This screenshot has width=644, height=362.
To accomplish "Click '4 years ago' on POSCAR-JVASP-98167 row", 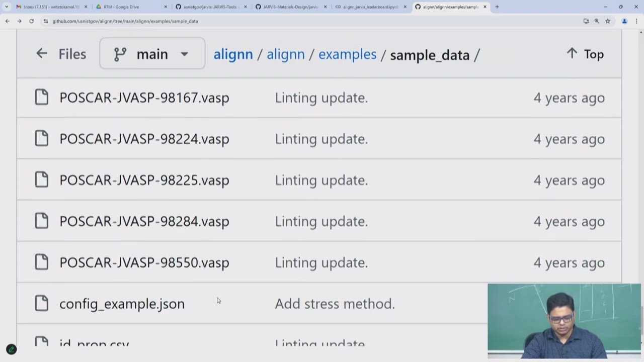I will [569, 98].
